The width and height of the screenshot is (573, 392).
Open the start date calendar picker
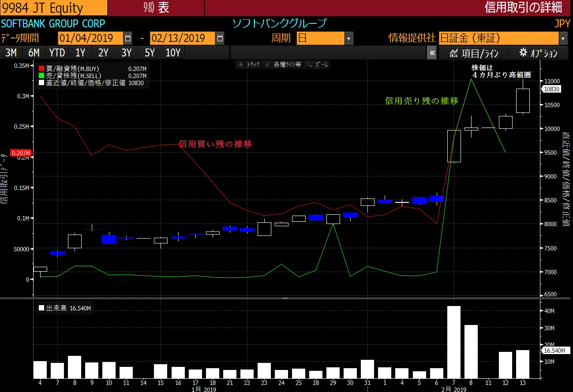point(128,38)
